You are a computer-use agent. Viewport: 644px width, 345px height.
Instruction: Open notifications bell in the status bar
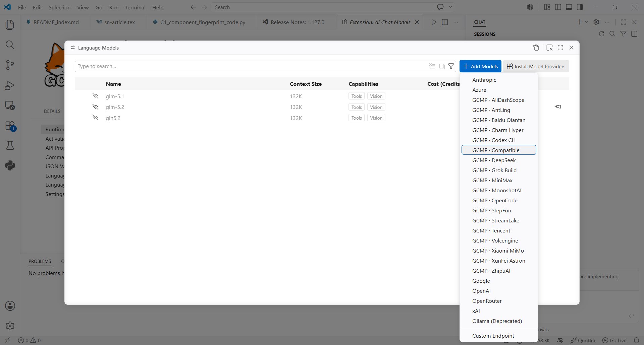tap(636, 340)
